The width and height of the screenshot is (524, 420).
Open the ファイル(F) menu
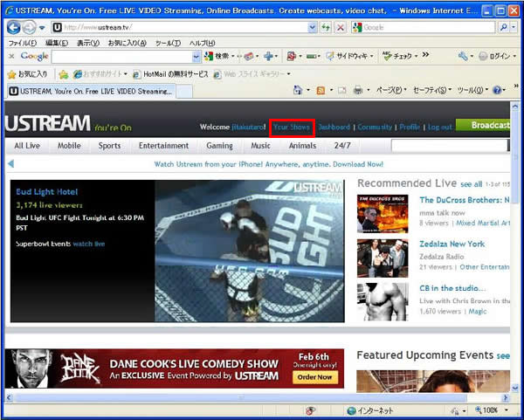[x=23, y=43]
